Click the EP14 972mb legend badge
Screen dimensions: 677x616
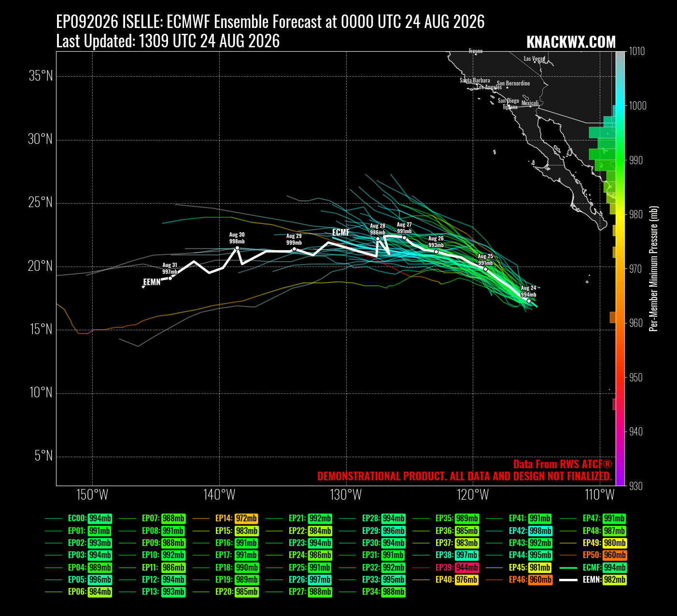tap(246, 518)
